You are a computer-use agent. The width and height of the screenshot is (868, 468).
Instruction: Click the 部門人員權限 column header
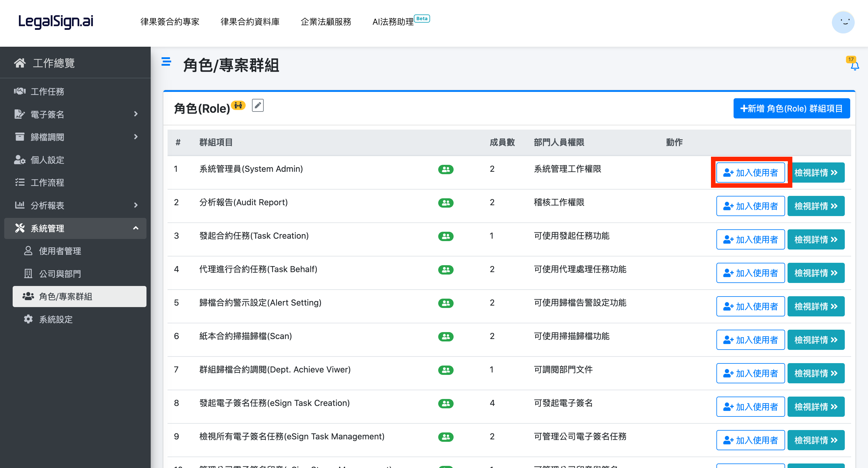pyautogui.click(x=559, y=142)
